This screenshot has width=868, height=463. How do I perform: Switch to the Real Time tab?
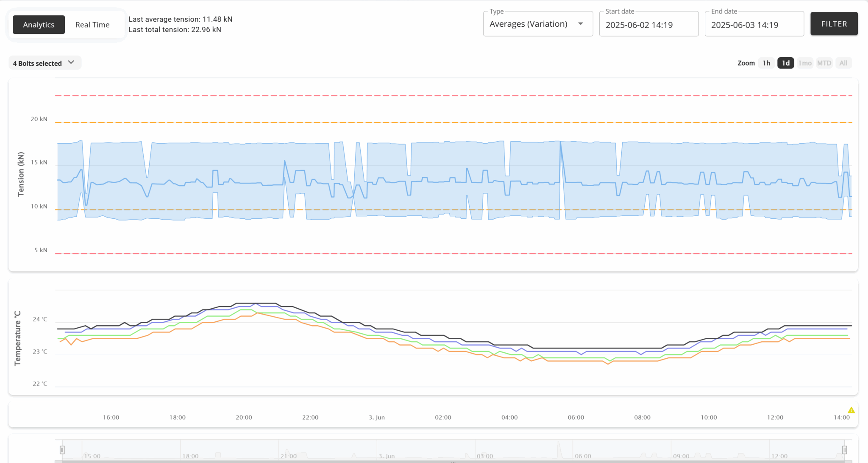click(x=92, y=24)
